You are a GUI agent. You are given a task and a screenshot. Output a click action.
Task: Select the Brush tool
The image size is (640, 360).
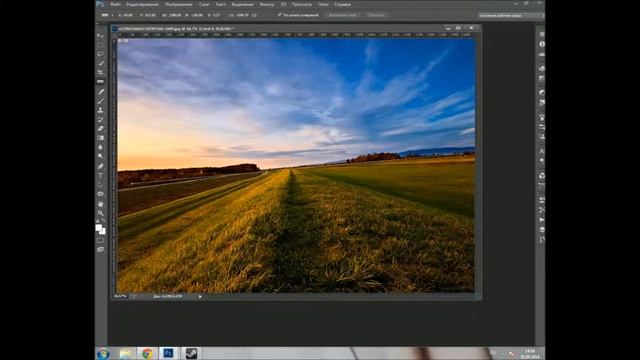point(100,101)
